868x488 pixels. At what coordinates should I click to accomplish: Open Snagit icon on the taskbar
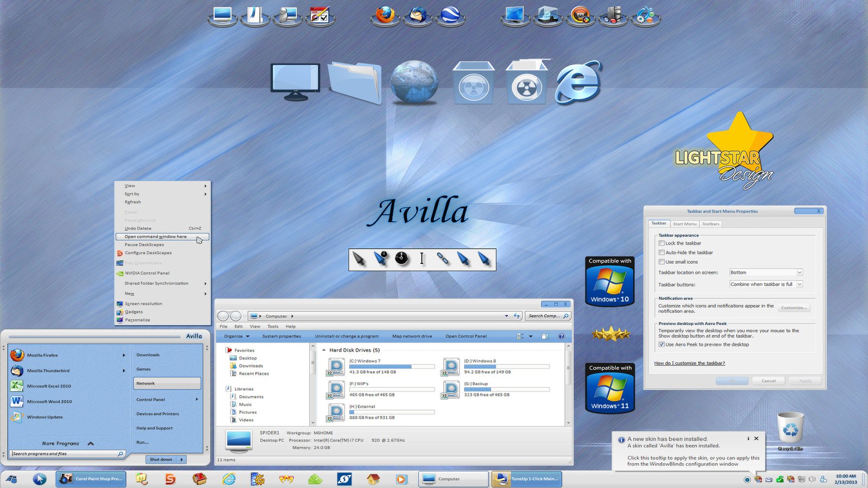click(x=170, y=479)
